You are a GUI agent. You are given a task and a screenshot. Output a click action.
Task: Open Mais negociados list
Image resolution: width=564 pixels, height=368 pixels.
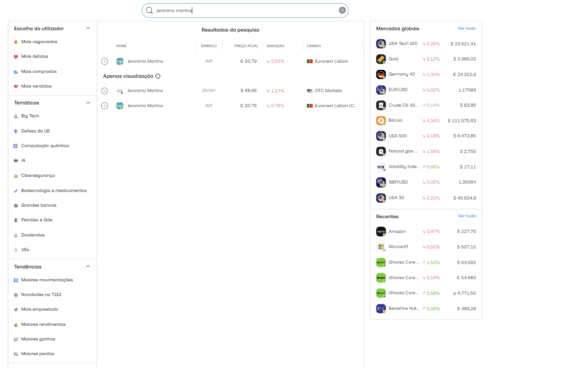pos(39,42)
